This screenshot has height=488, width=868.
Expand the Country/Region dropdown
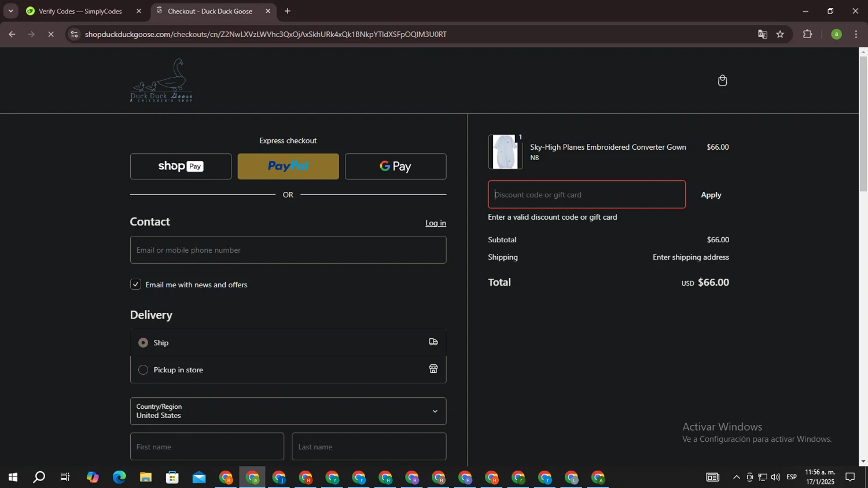click(x=288, y=411)
